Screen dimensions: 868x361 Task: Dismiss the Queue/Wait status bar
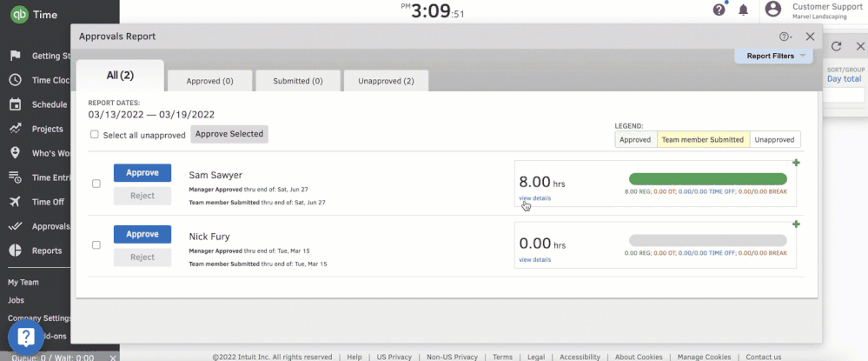click(x=113, y=358)
